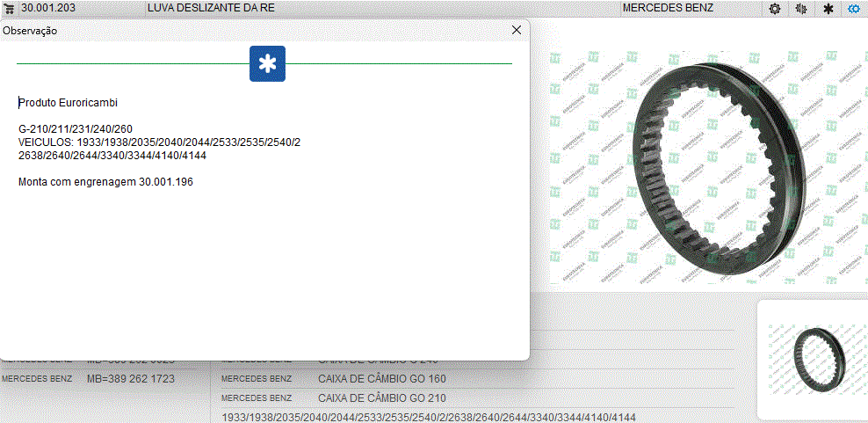Click the Produto Euroricambi text in dialog
This screenshot has height=423, width=868.
pos(68,103)
